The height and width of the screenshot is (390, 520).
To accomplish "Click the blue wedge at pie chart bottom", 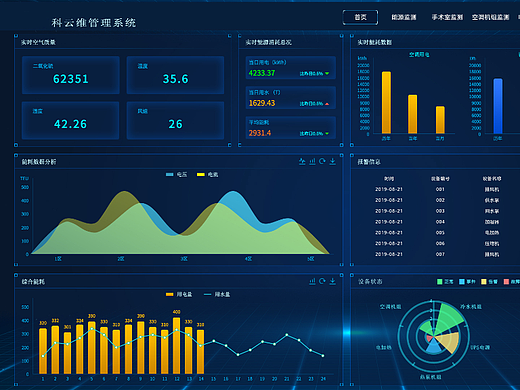I will [x=434, y=347].
